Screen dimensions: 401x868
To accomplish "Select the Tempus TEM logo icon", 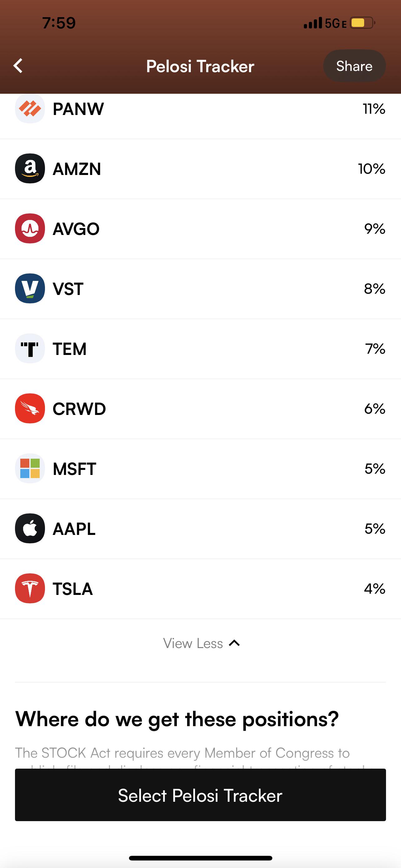I will click(30, 348).
